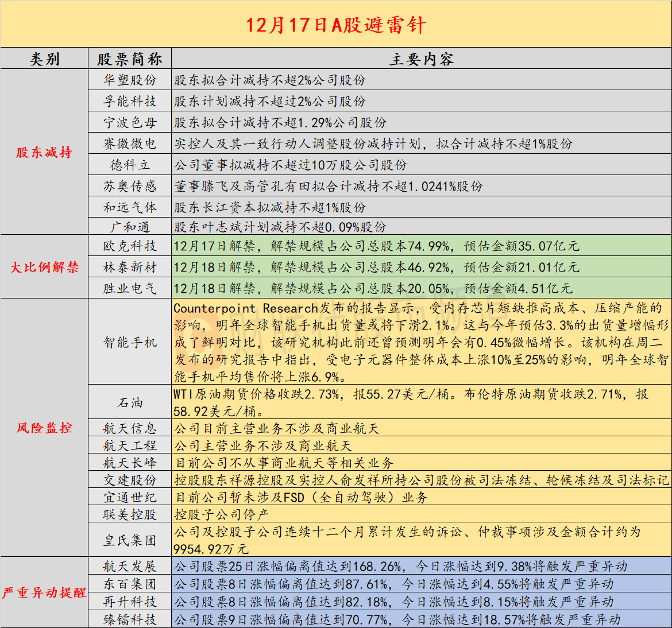This screenshot has width=672, height=628.
Task: Select the 臻镭科技 stock name cell
Action: click(x=130, y=619)
